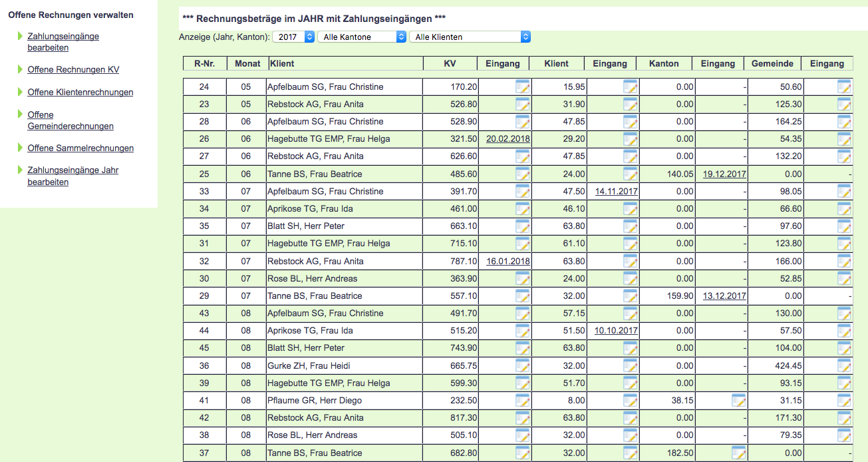
Task: Edit Kanton payment entry for invoice 41
Action: point(738,400)
